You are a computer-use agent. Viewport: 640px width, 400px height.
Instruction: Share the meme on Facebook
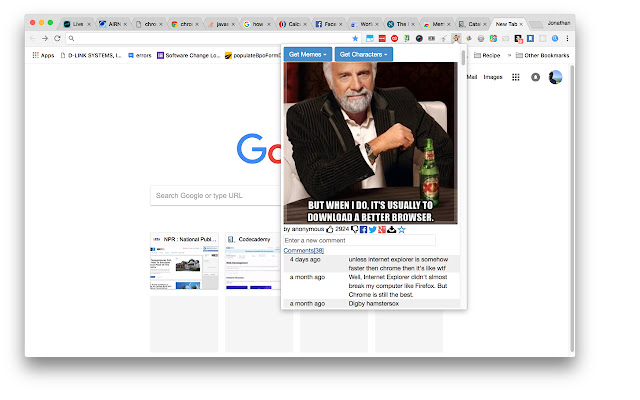coord(364,229)
